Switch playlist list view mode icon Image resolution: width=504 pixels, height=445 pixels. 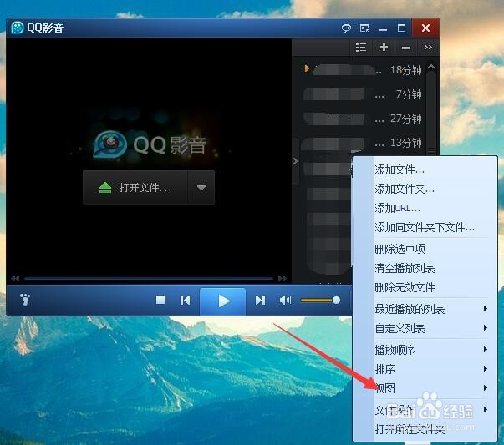coord(361,48)
